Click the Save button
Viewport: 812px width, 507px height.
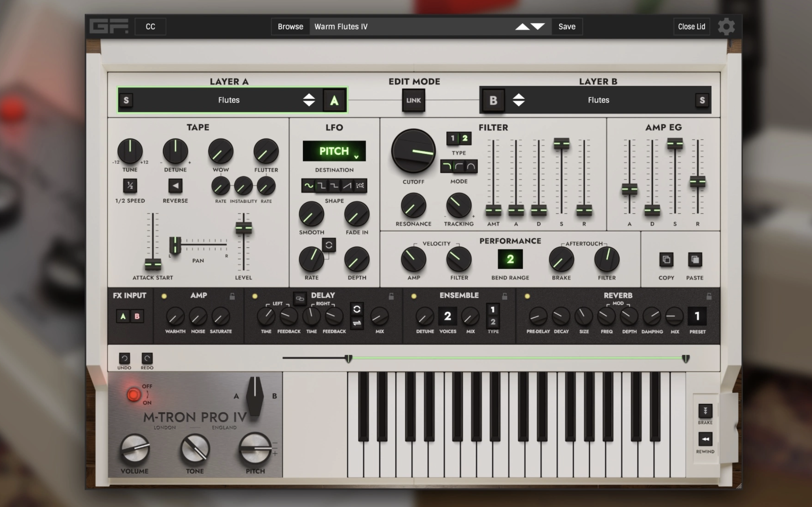point(567,27)
